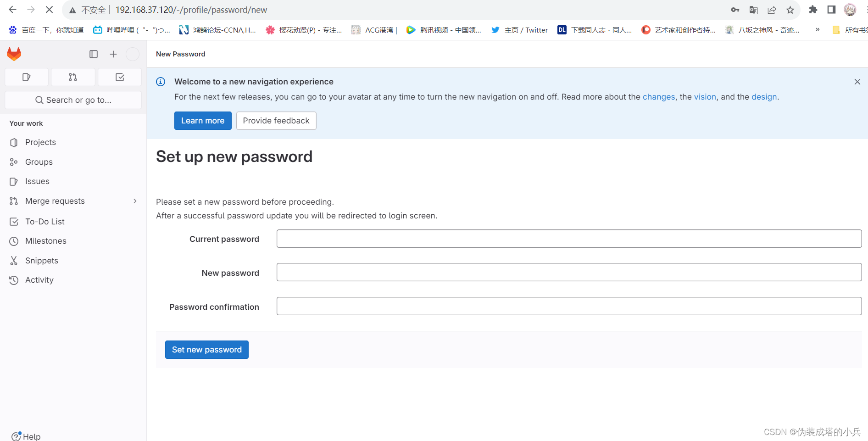Viewport: 868px width, 441px height.
Task: Focus the New password field
Action: tap(569, 272)
